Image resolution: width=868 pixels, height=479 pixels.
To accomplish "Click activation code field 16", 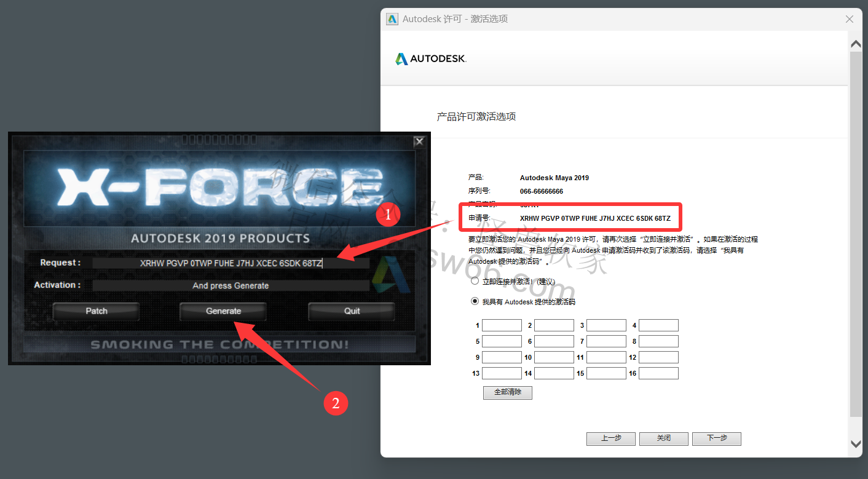I will tap(658, 373).
